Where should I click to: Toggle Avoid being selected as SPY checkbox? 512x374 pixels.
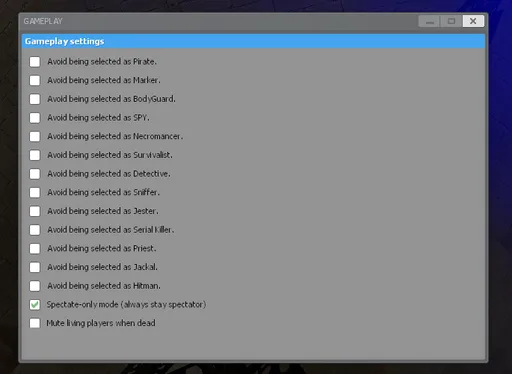pos(35,118)
